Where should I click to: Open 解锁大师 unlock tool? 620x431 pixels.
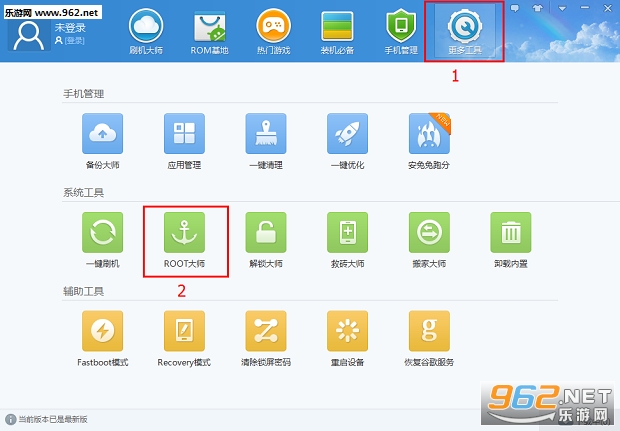266,233
